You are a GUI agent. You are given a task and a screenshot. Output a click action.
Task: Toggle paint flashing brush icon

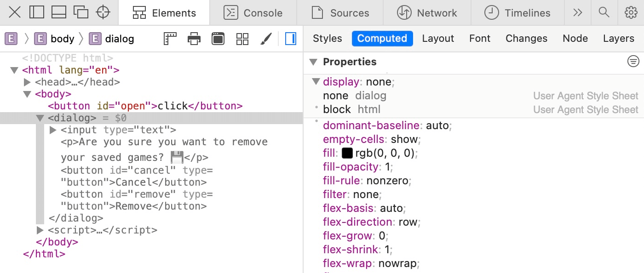[266, 39]
